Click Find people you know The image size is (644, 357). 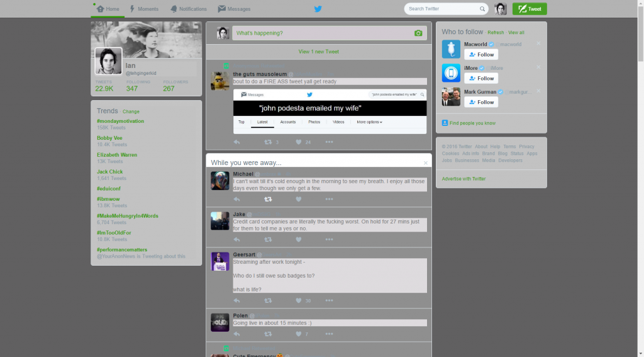click(472, 123)
